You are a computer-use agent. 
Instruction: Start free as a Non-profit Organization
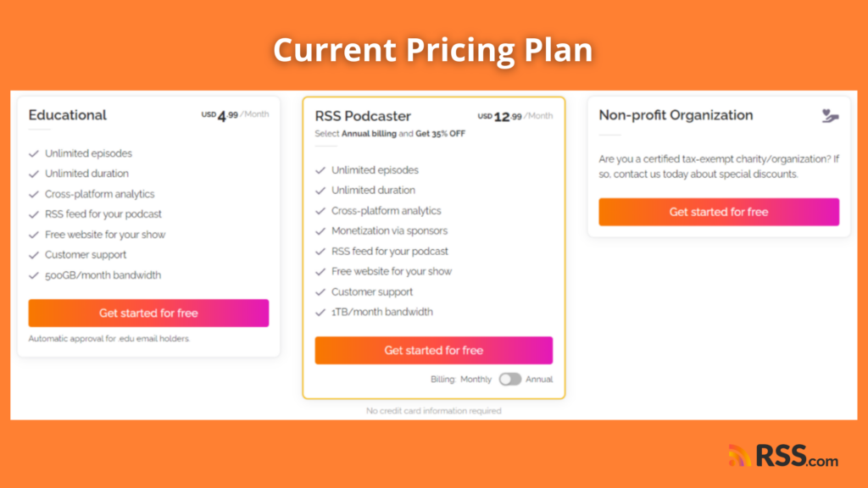coord(719,212)
